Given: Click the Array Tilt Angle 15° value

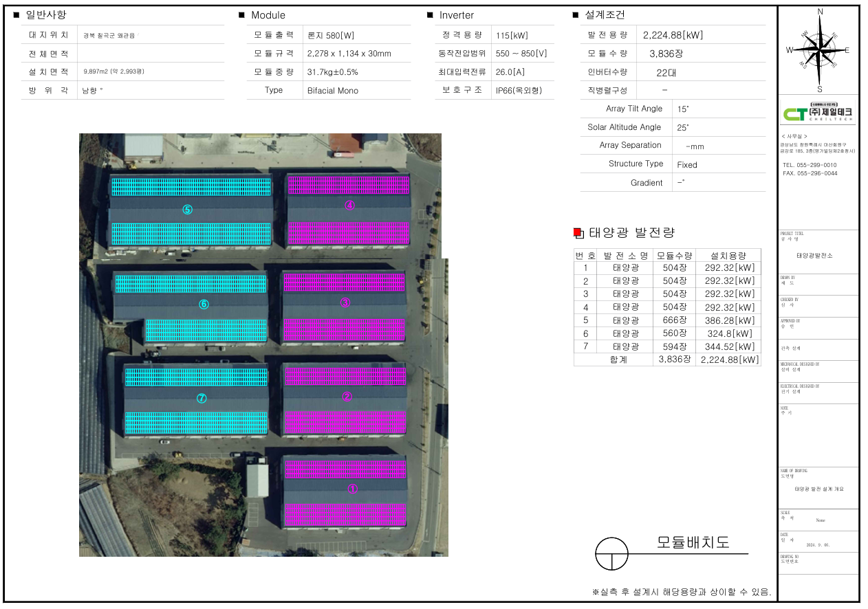Looking at the screenshot, I should point(682,109).
